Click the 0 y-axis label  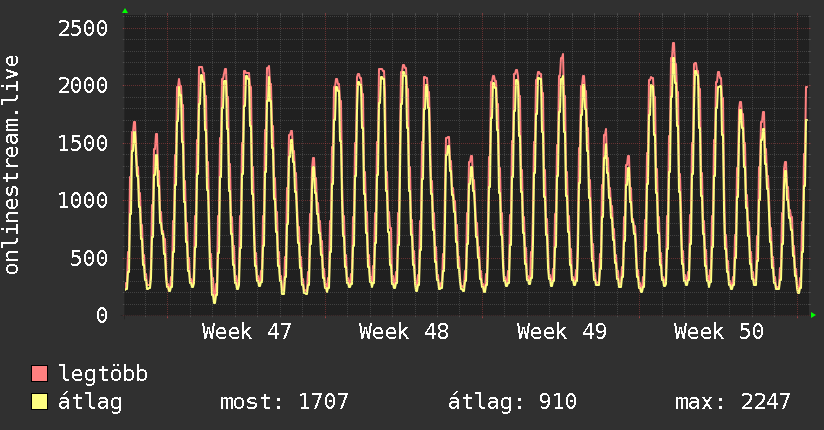click(x=102, y=315)
